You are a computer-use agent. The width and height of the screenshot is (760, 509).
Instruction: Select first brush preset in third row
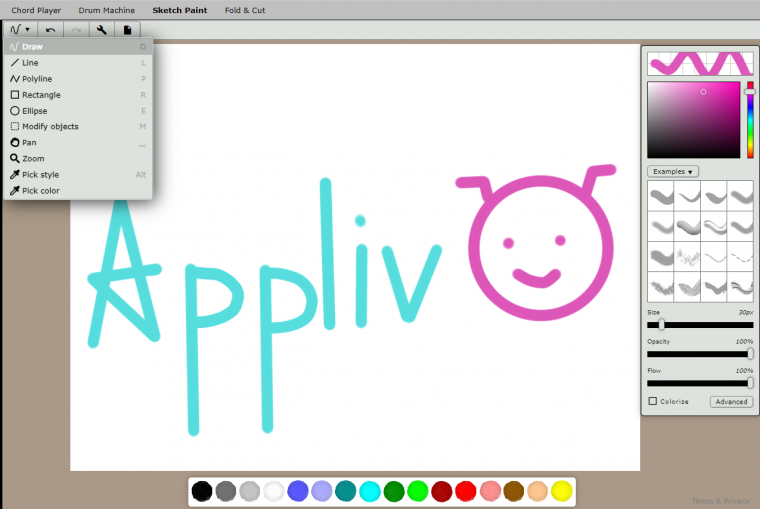click(661, 257)
